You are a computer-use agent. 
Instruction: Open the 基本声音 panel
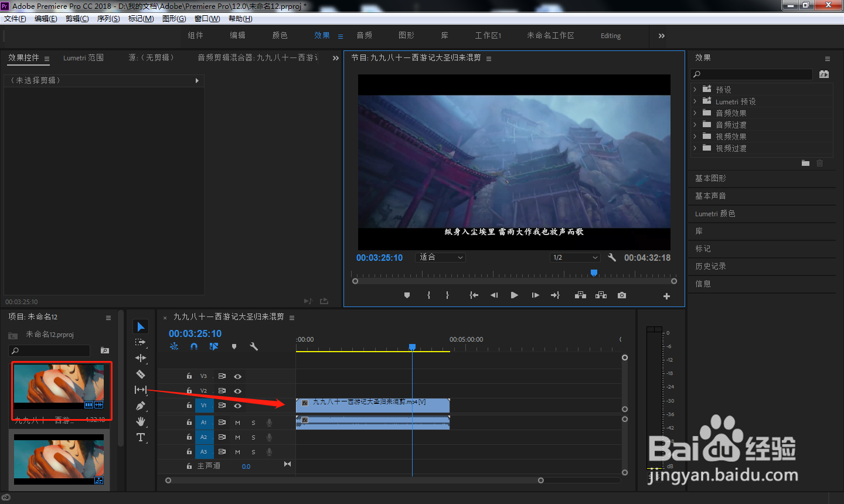click(x=710, y=196)
